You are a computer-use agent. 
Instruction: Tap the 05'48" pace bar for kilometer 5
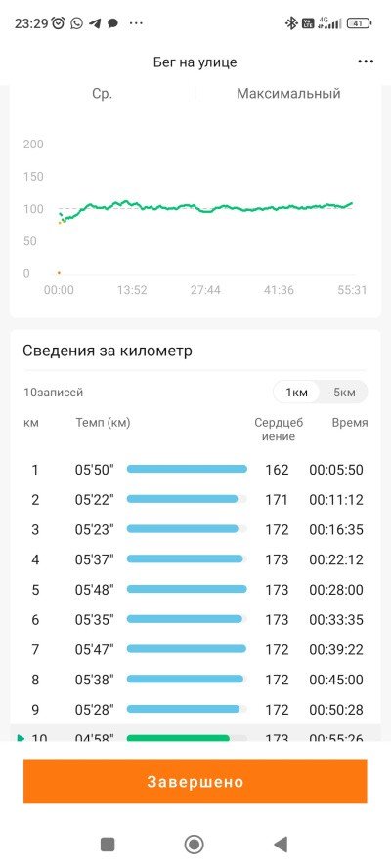[187, 589]
